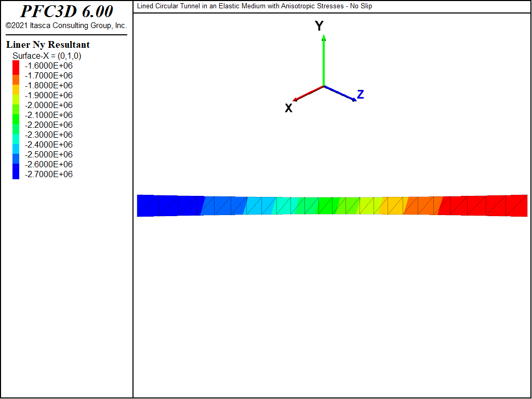This screenshot has width=532, height=399.
Task: Click the blue Z axis label
Action: 361,95
